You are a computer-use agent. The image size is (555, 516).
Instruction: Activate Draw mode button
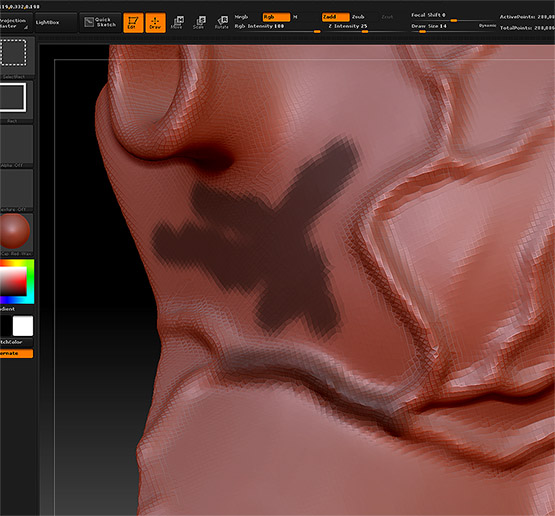coord(155,23)
